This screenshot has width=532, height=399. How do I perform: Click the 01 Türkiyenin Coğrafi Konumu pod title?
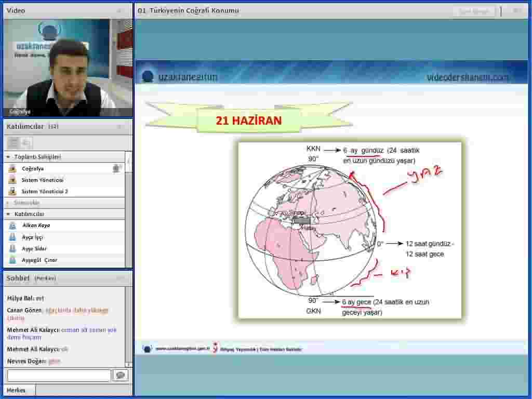(x=188, y=10)
